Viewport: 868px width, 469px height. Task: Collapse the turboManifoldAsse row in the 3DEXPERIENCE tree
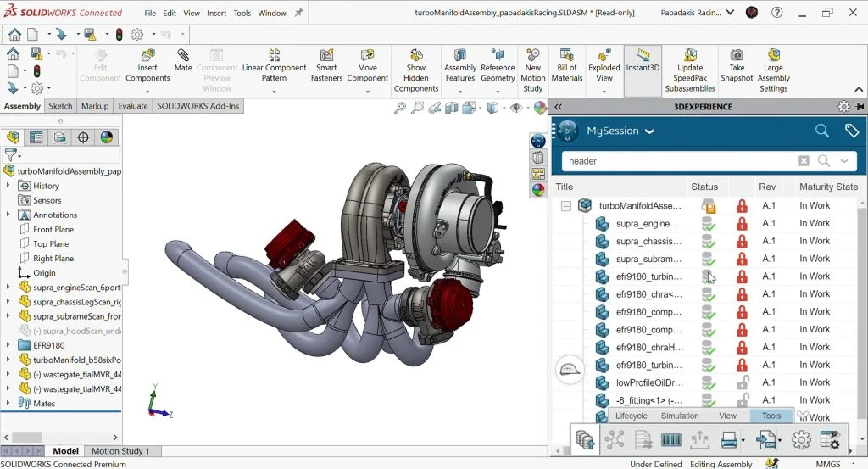[x=565, y=206]
